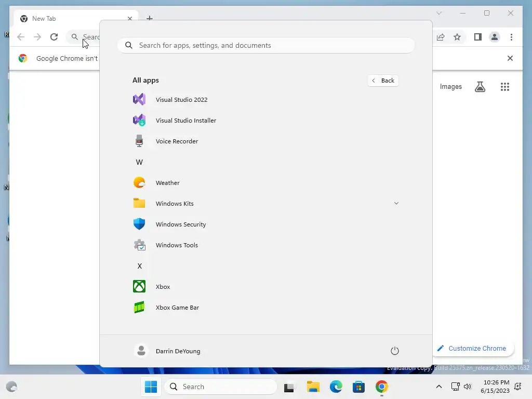Open notifications bell in taskbar
Viewport: 532px width, 399px height.
pyautogui.click(x=518, y=387)
